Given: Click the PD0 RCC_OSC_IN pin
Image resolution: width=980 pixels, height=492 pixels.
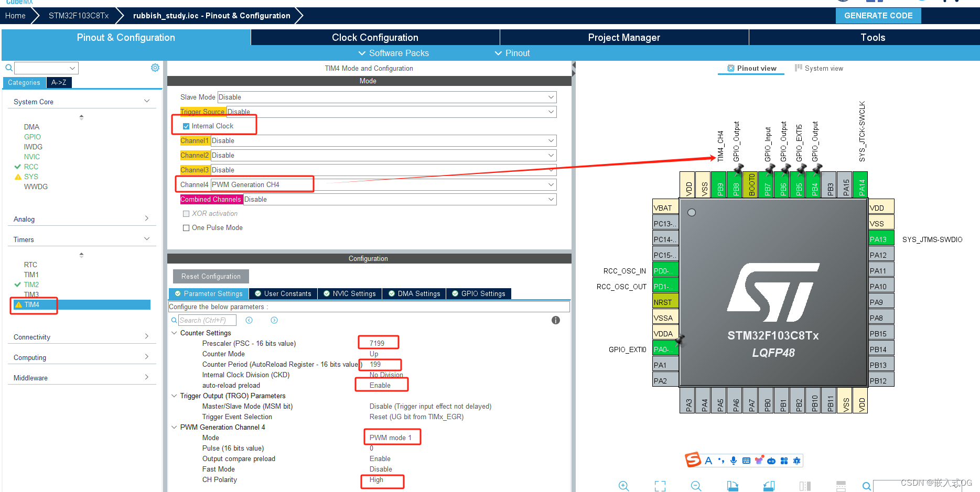Looking at the screenshot, I should tap(665, 270).
